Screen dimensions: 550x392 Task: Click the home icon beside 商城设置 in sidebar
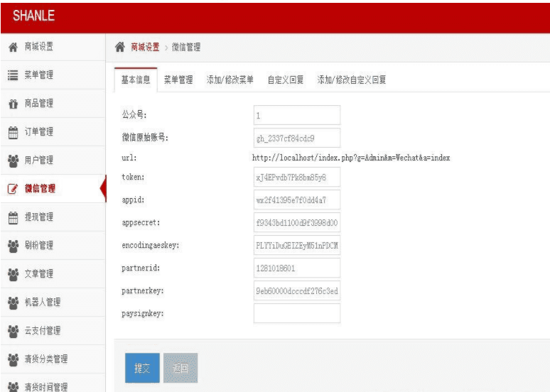click(13, 47)
